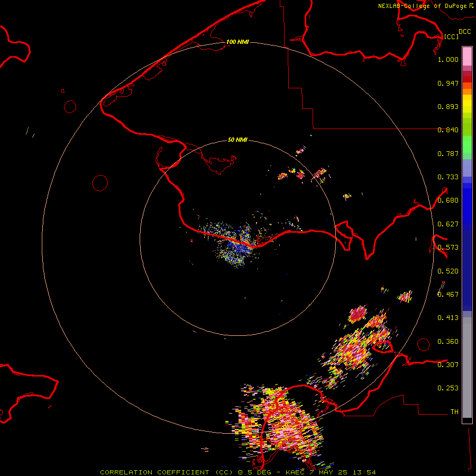The height and width of the screenshot is (476, 476).
Task: Click the 0.520 scale value
Action: (448, 271)
